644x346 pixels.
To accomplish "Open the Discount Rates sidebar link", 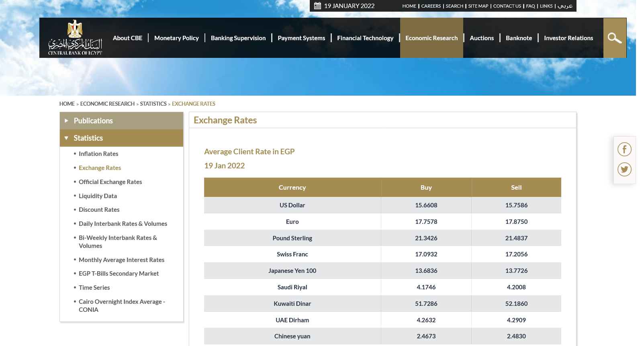I will click(x=99, y=210).
